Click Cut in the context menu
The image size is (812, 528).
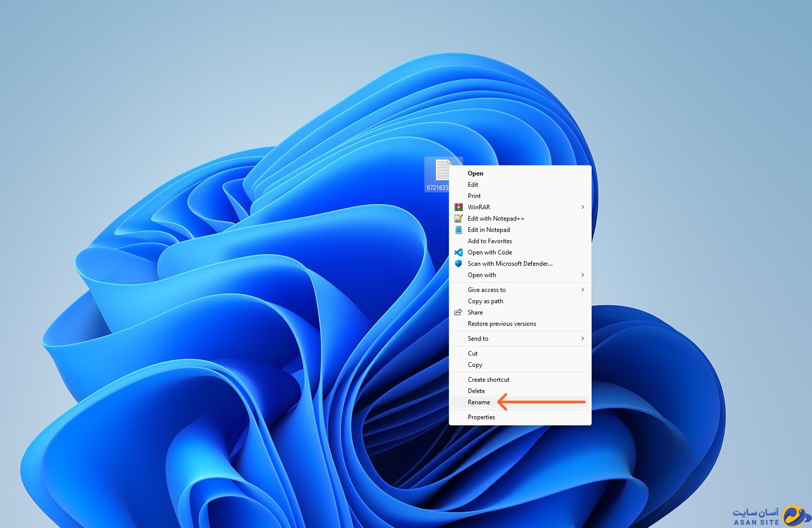click(473, 354)
